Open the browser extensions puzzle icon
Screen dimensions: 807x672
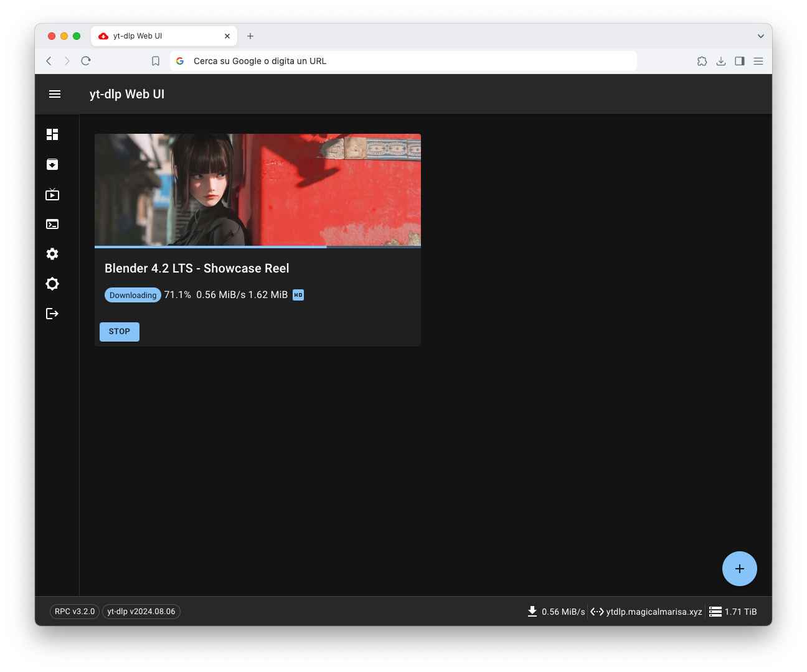(702, 61)
